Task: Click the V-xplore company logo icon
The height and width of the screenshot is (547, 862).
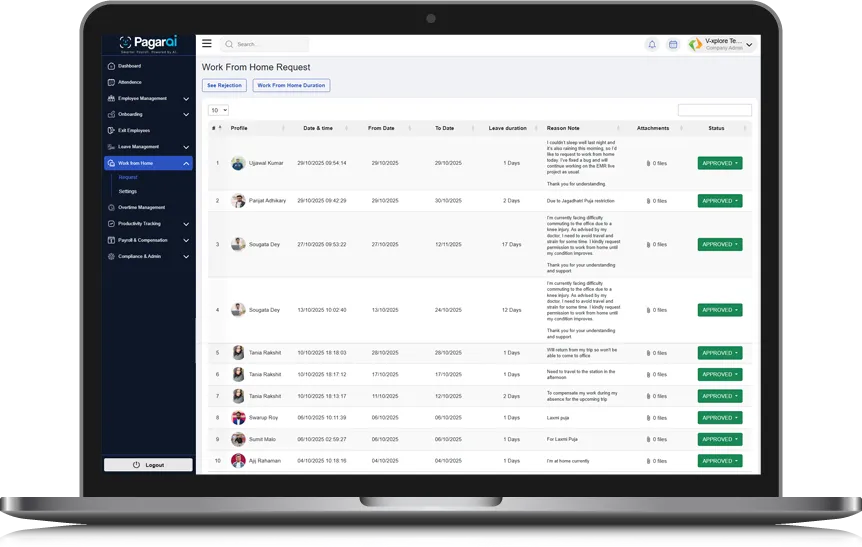Action: pyautogui.click(x=695, y=44)
